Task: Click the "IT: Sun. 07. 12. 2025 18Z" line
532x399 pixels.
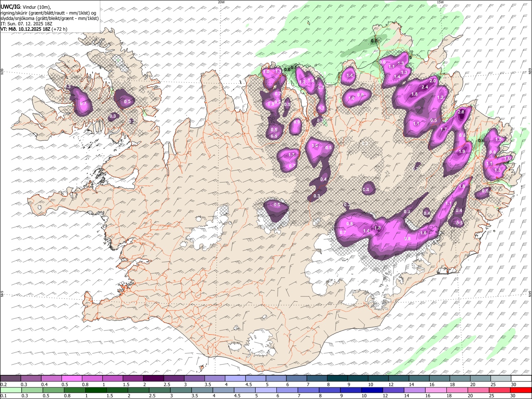Action: tap(26, 24)
